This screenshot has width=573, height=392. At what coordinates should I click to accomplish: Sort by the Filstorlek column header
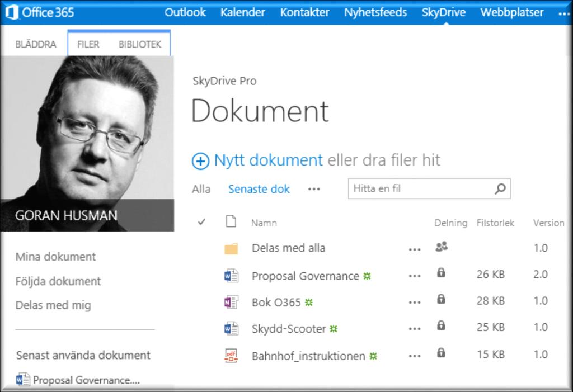pyautogui.click(x=495, y=223)
